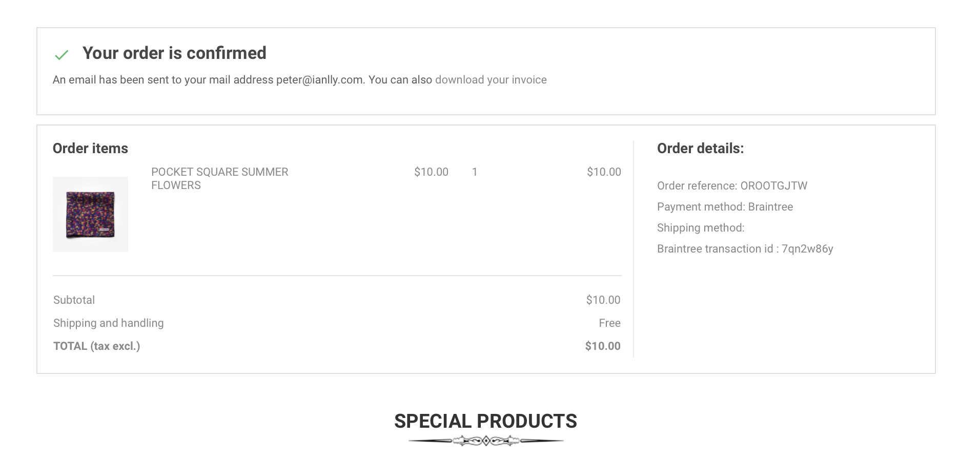This screenshot has width=980, height=460.
Task: Click the Shipping and handling label
Action: click(x=109, y=323)
